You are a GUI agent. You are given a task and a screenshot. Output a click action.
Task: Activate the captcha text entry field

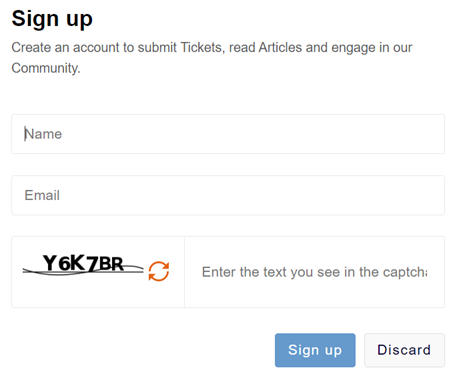[x=314, y=272]
